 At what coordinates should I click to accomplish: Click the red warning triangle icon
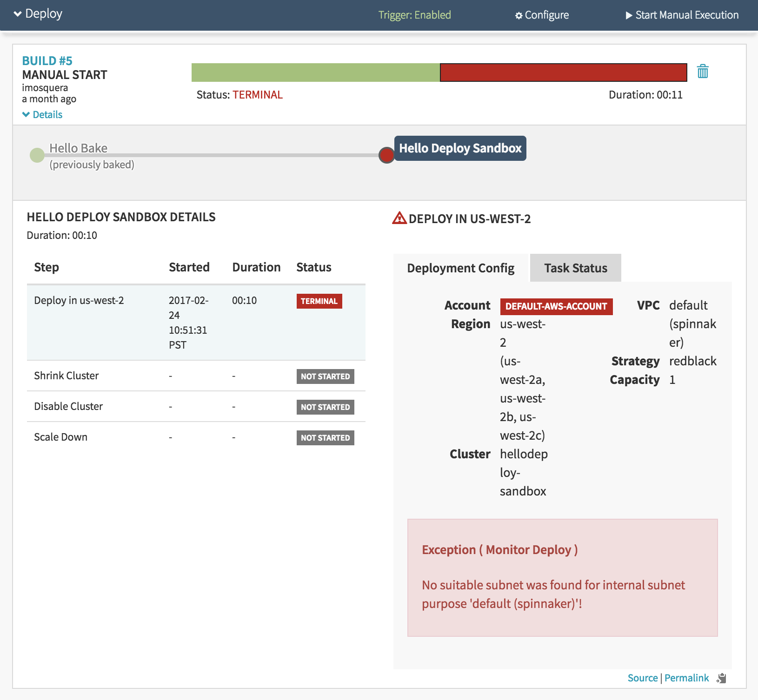399,218
